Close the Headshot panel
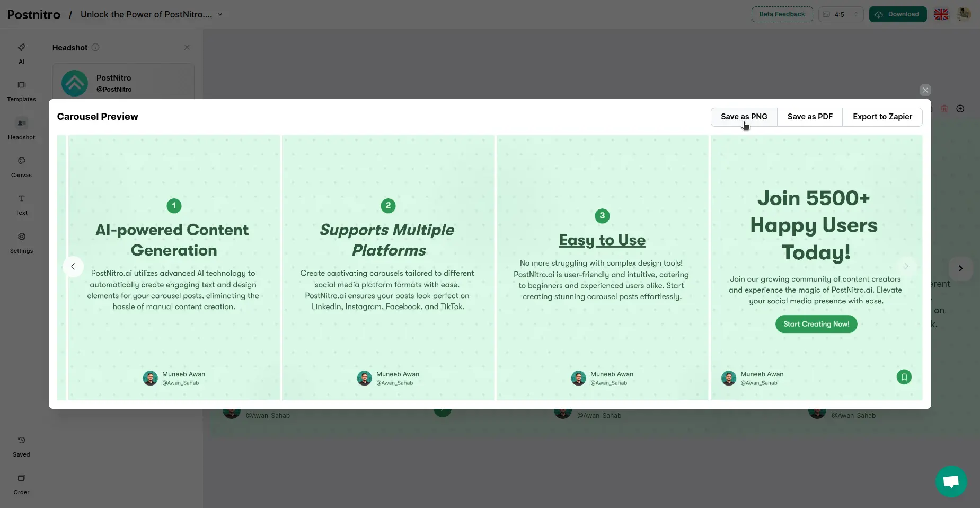This screenshot has height=508, width=980. [187, 47]
